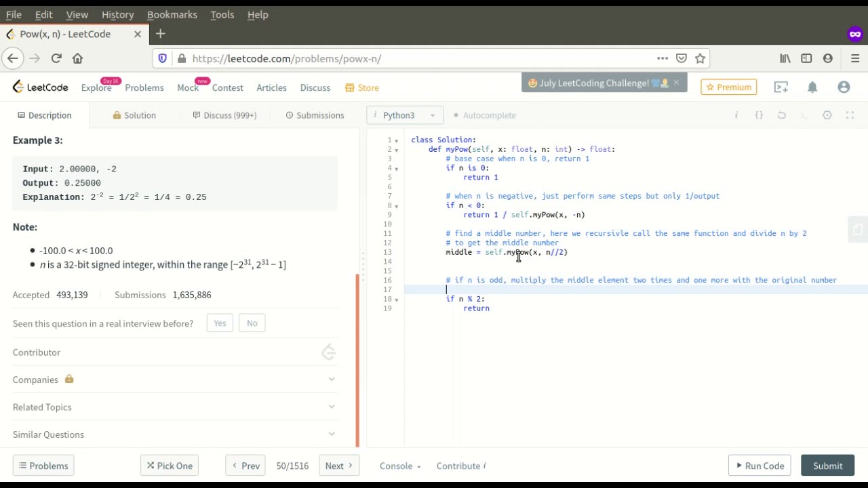Open browser home page
Image resolution: width=868 pixels, height=488 pixels.
[77, 58]
